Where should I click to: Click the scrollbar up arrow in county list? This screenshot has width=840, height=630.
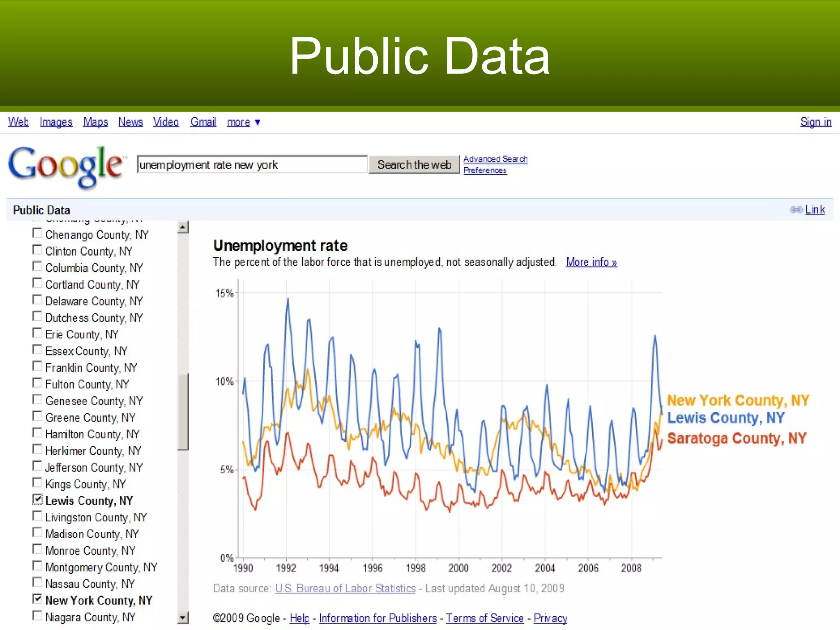pos(183,227)
